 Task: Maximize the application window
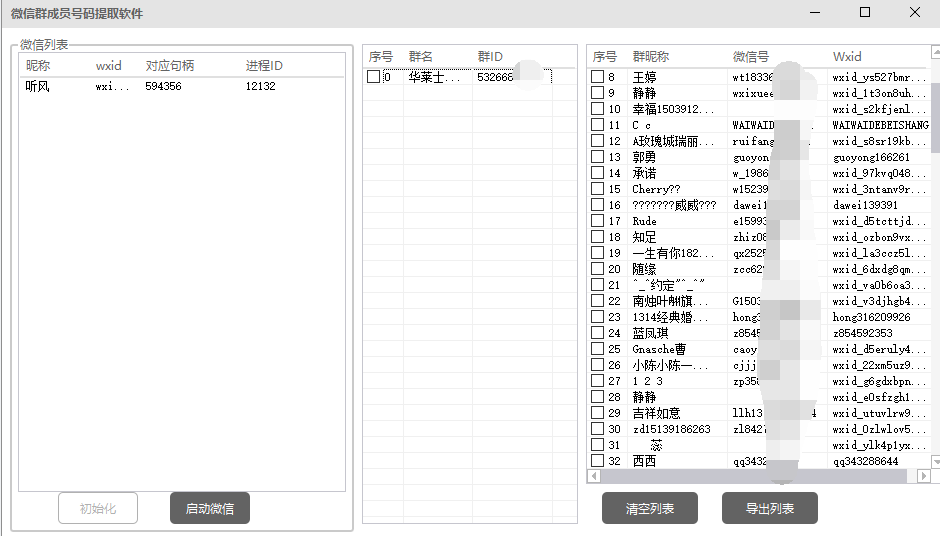[864, 13]
